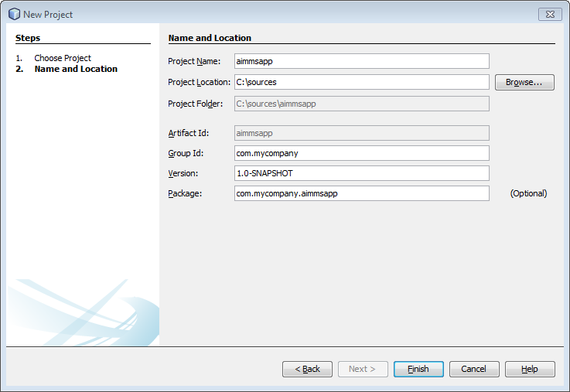
Task: Click the 'Package:' label
Action: 185,193
